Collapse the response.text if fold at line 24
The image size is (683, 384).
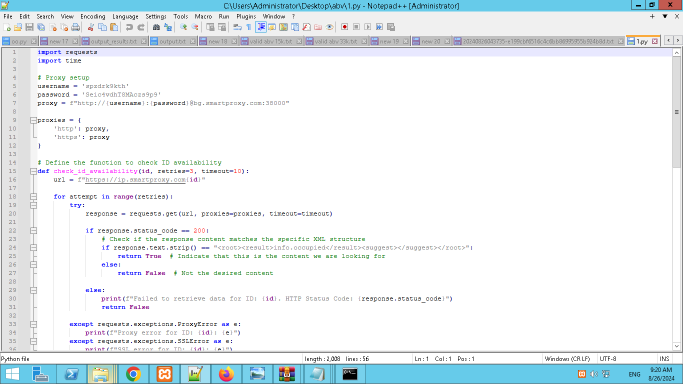34,248
